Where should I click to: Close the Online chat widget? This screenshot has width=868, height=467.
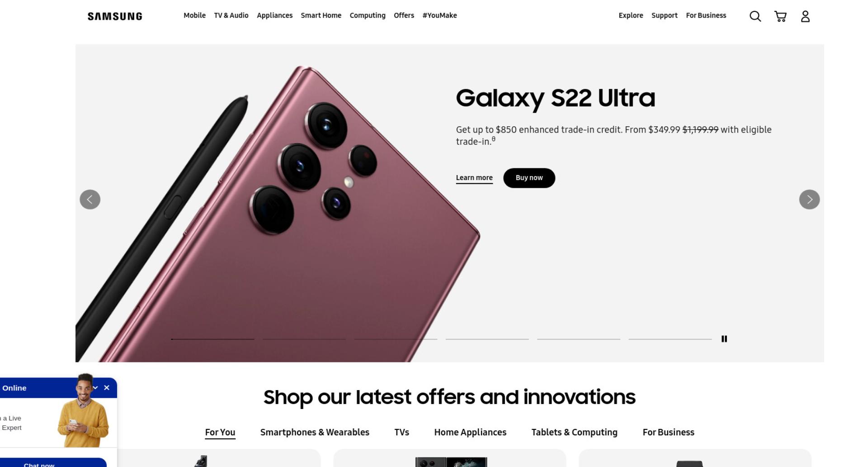click(107, 388)
